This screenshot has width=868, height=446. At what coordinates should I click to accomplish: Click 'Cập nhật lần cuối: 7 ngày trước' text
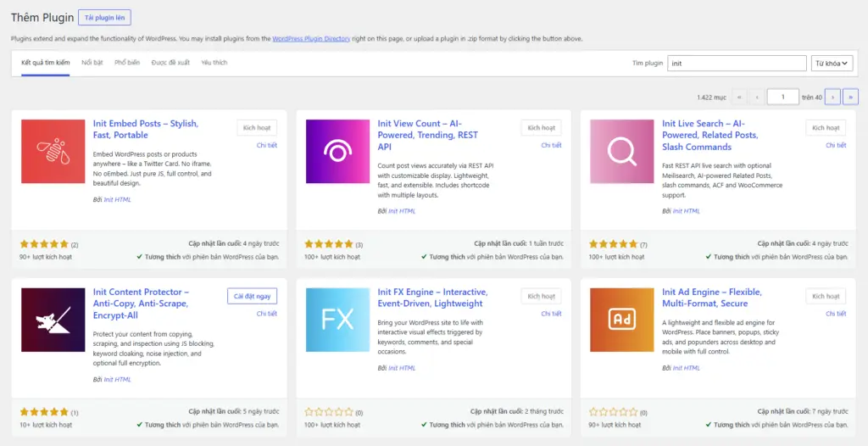[803, 411]
